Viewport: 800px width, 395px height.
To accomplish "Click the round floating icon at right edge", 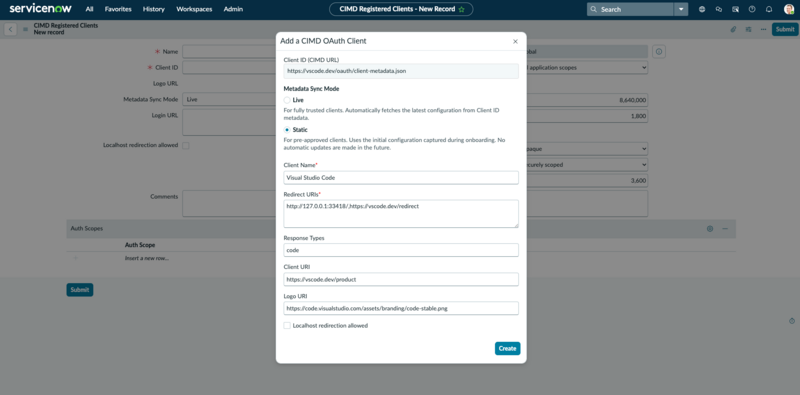I will pos(792,321).
